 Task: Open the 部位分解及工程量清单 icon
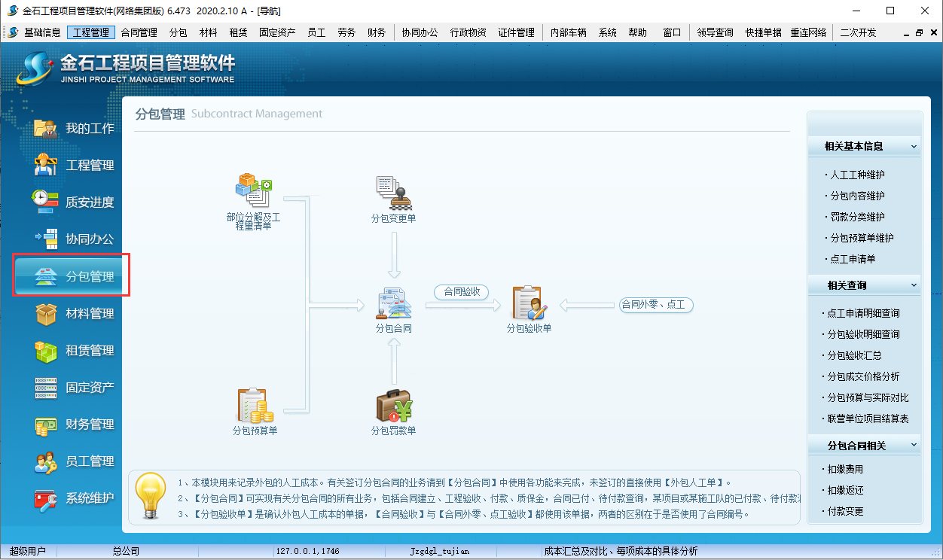point(254,191)
